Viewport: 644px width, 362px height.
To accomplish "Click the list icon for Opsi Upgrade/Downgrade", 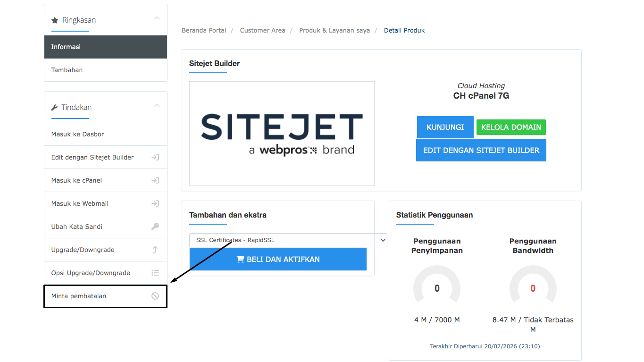I will click(x=155, y=273).
